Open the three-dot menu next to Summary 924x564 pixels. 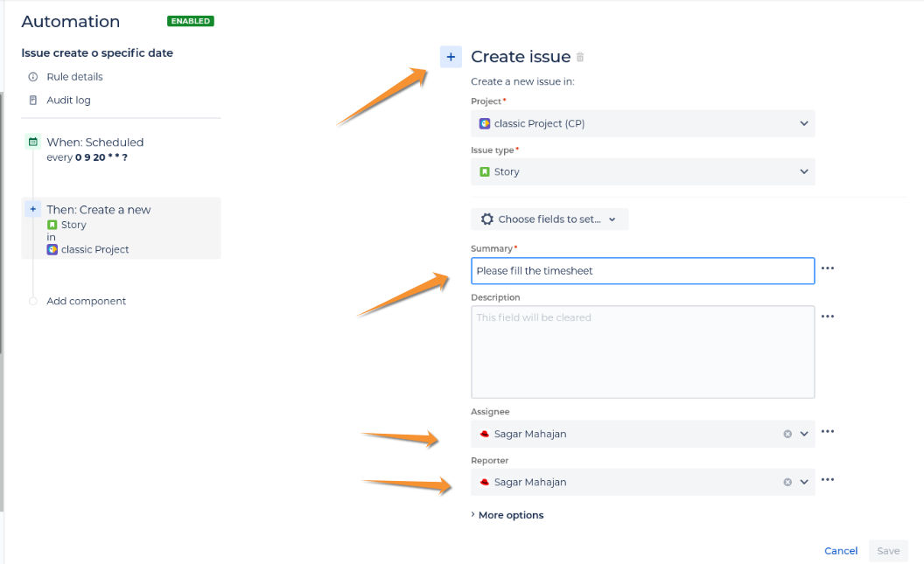828,268
